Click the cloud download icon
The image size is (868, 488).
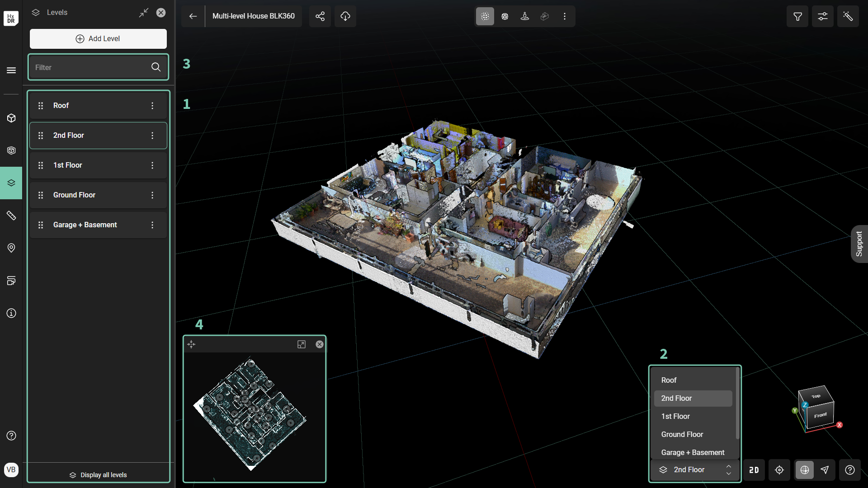345,16
